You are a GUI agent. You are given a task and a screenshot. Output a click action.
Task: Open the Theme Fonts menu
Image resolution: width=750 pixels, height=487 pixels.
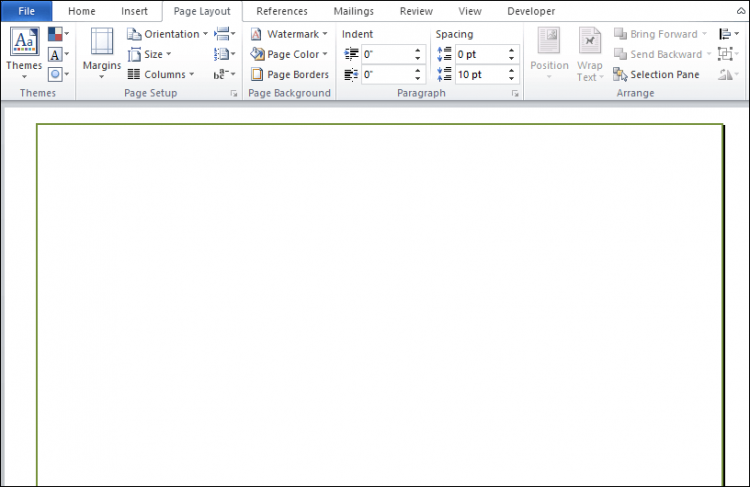point(58,54)
